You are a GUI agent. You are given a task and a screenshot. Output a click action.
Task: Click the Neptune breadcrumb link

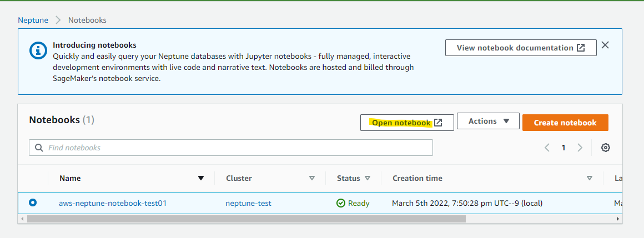coord(33,20)
